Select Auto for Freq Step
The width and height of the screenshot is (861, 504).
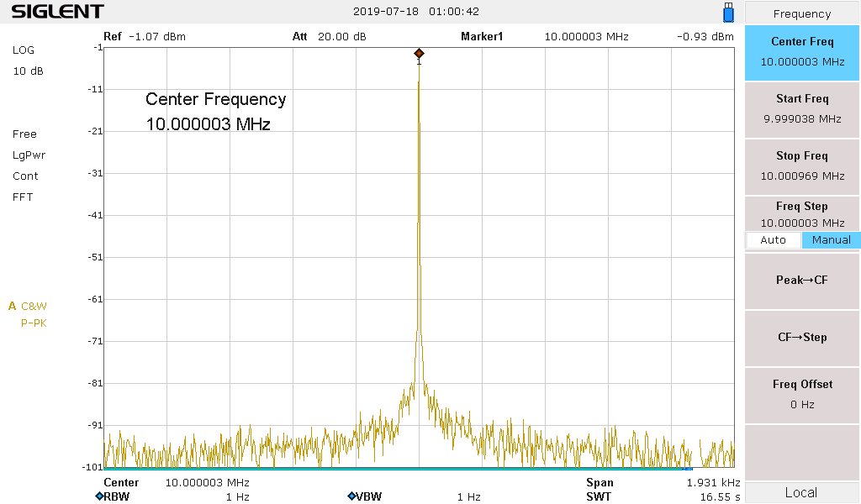(773, 240)
